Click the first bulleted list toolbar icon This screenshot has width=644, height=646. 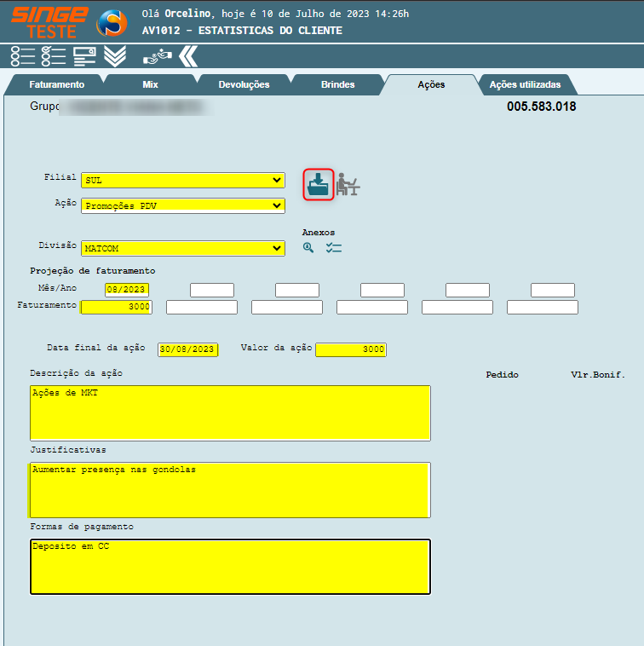23,56
